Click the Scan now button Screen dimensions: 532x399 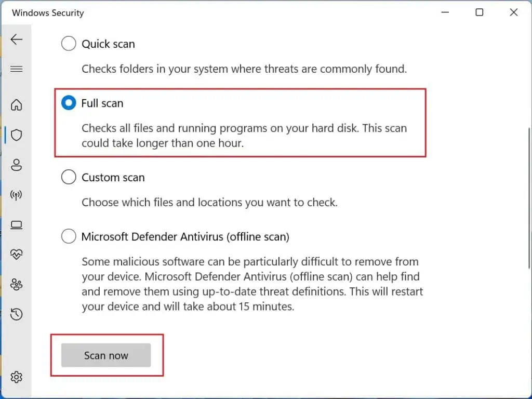tap(106, 355)
